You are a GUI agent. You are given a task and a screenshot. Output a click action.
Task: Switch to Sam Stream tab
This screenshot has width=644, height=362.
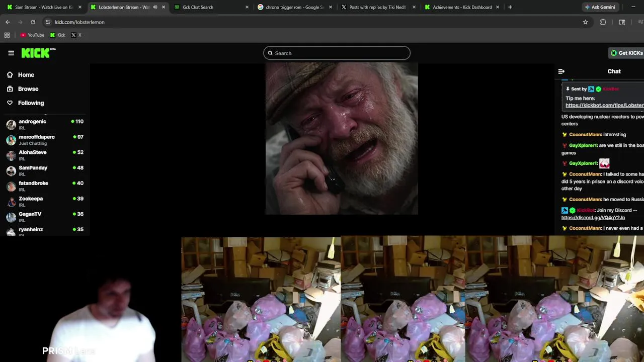(x=44, y=7)
